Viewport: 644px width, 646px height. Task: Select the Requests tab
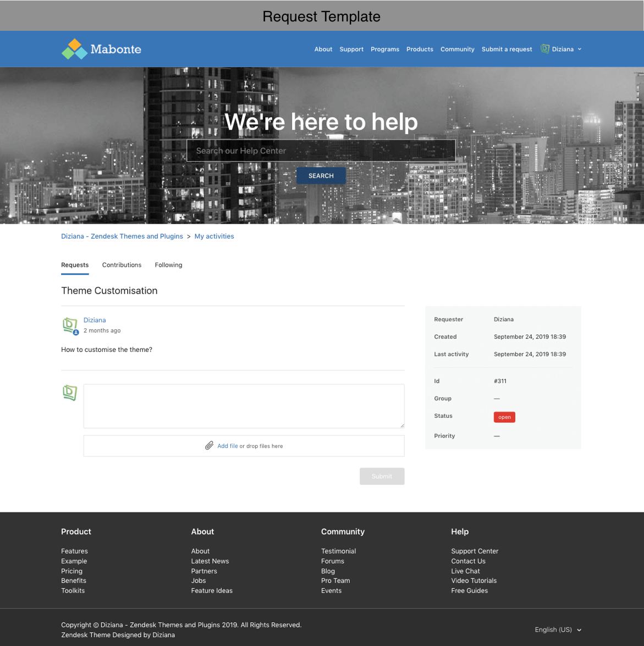[75, 265]
